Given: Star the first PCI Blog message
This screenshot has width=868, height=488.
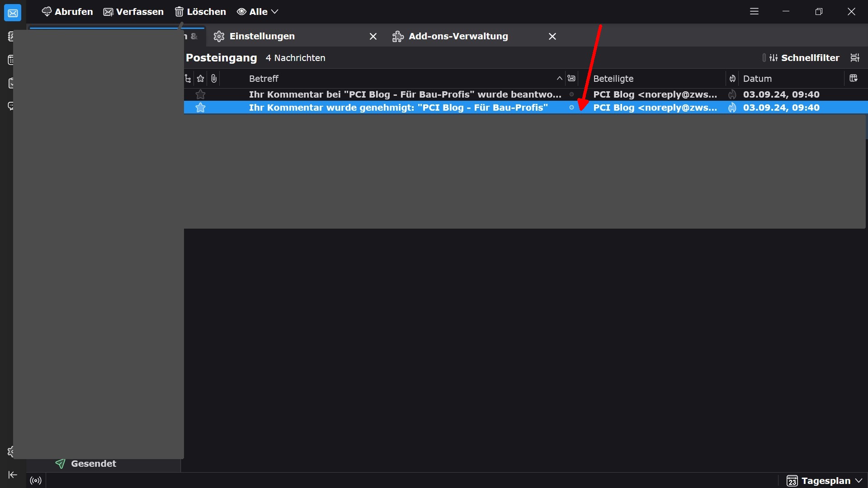Looking at the screenshot, I should point(201,94).
